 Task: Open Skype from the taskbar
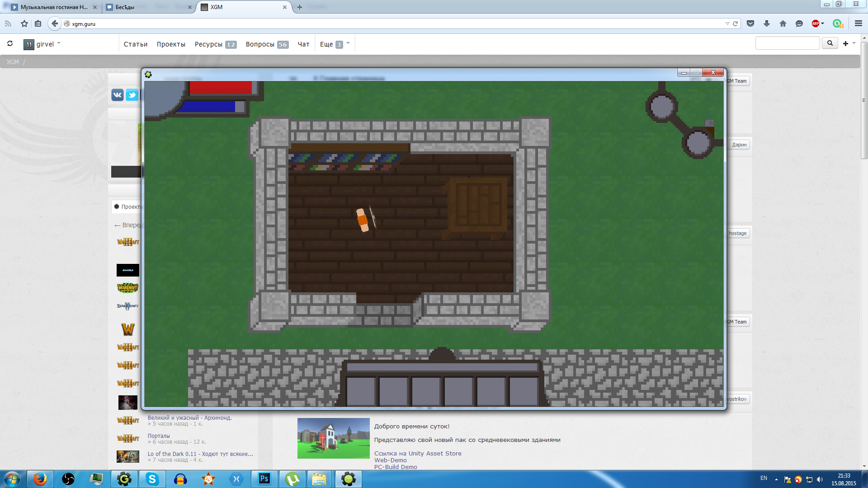tap(152, 479)
